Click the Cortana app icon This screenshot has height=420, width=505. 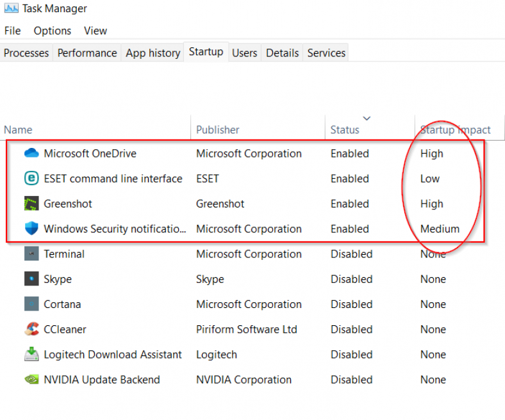[31, 304]
